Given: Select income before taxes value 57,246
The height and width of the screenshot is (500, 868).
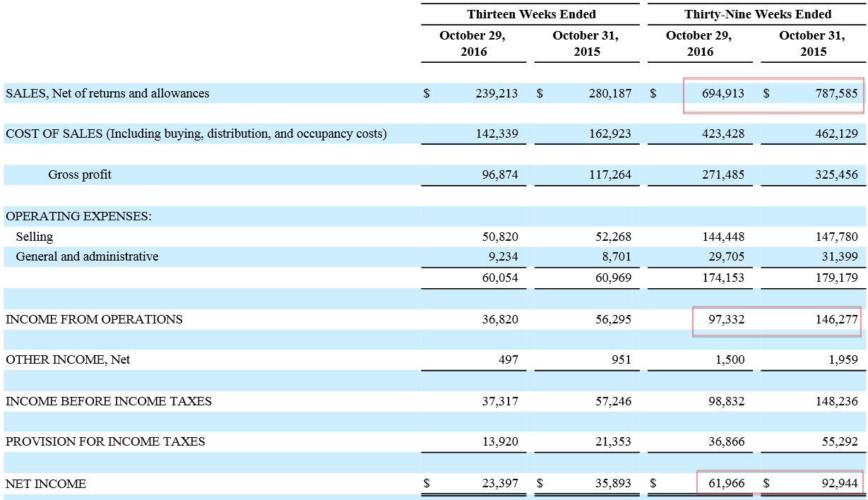Looking at the screenshot, I should [613, 401].
